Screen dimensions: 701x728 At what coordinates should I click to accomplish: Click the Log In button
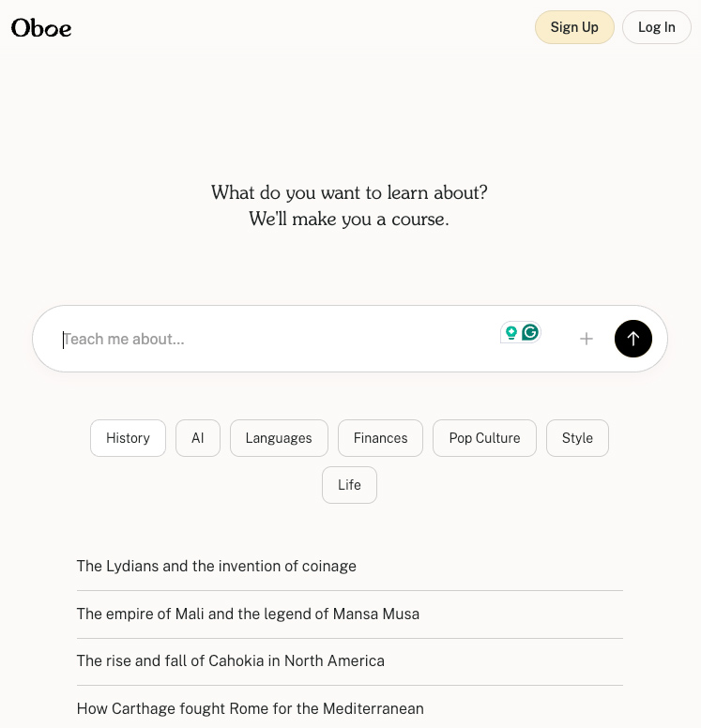pos(656,27)
